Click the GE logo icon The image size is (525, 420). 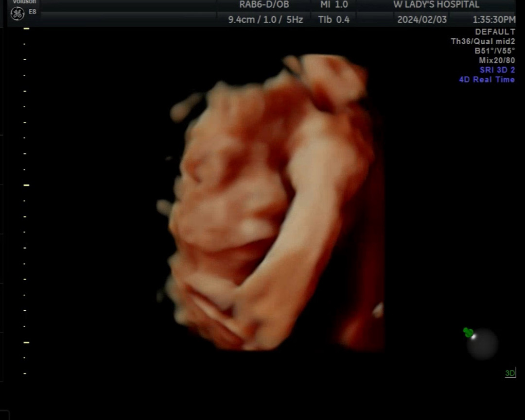coord(17,13)
